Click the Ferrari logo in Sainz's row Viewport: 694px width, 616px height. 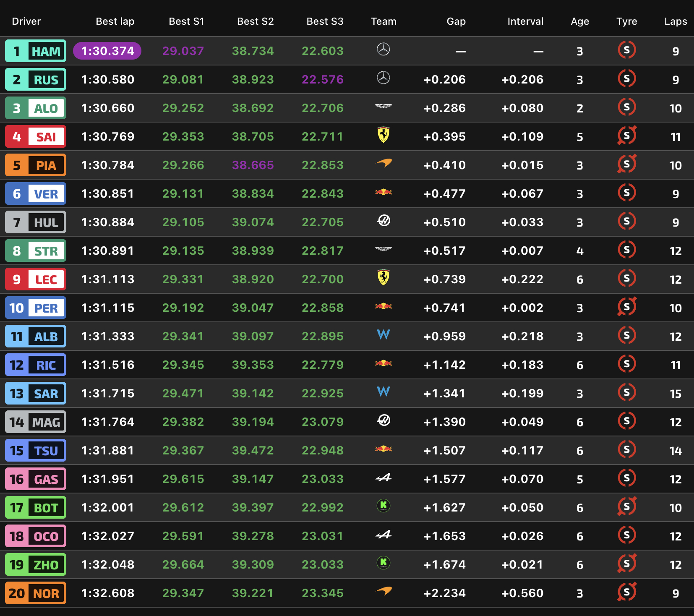pyautogui.click(x=383, y=135)
